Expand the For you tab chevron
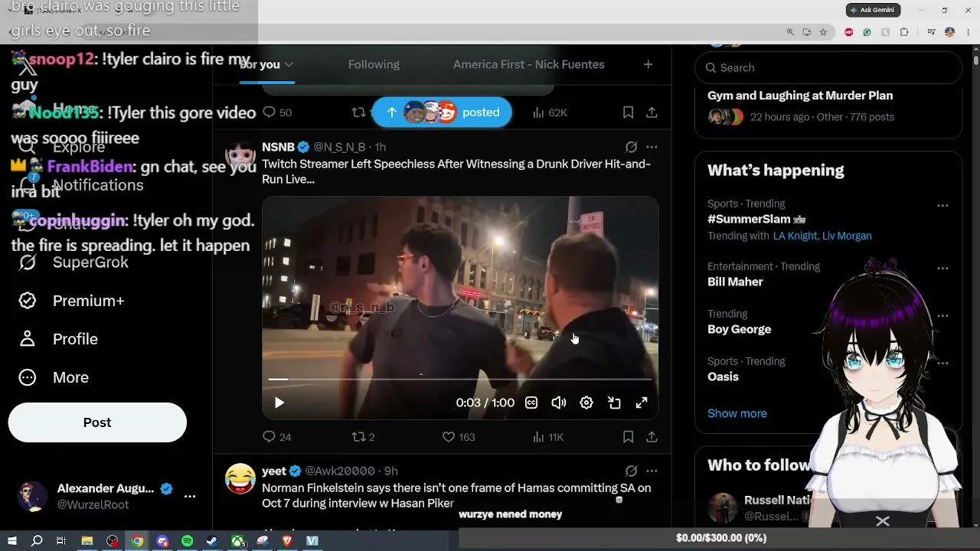Screen dimensions: 980x551 [x=289, y=65]
